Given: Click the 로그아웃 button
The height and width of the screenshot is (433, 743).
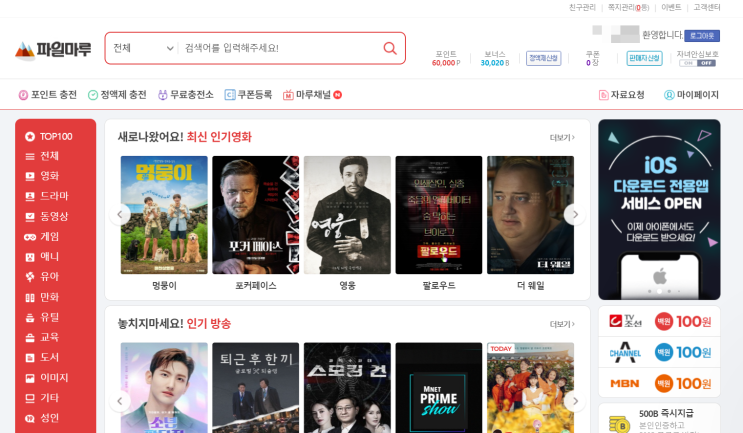Looking at the screenshot, I should 702,36.
